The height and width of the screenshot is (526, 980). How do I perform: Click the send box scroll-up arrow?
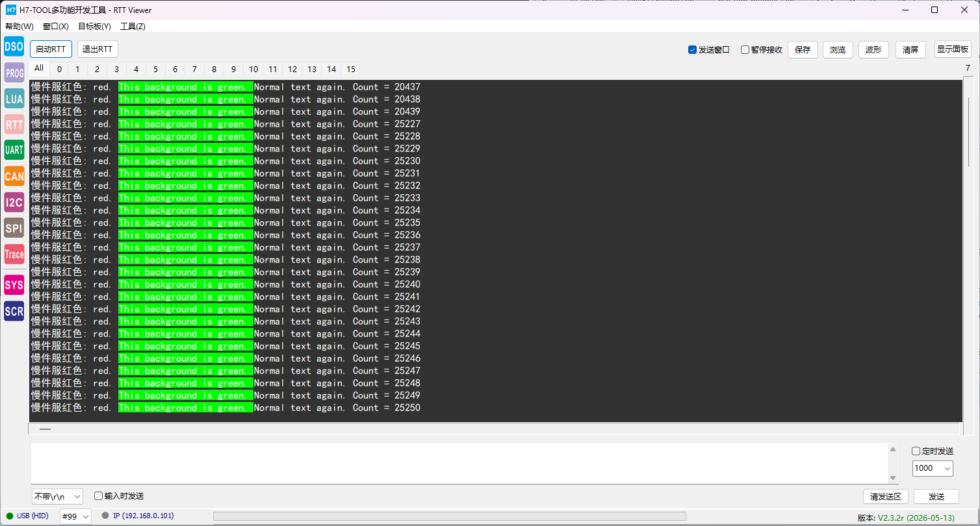coord(894,449)
